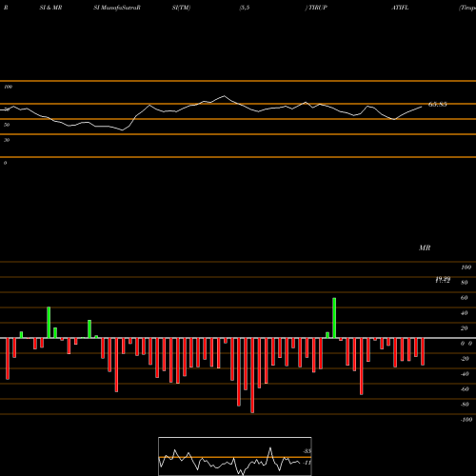
Task: Click the RSI axis label 0
Action: (x=5, y=163)
